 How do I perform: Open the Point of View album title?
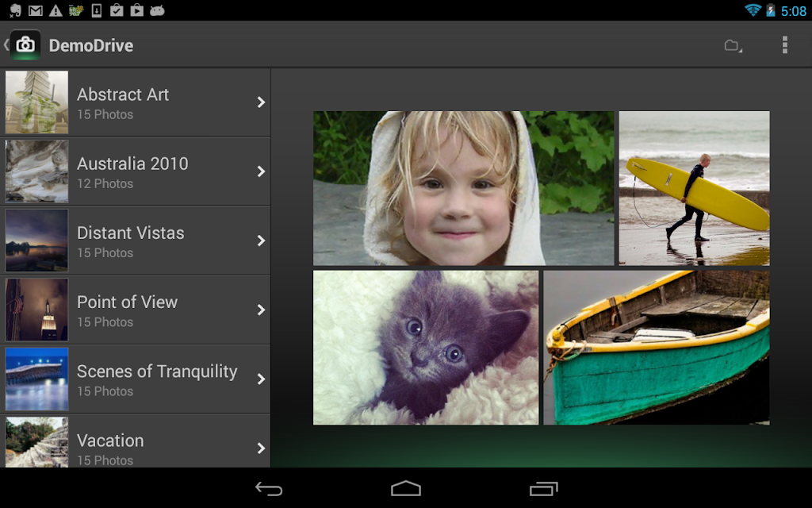128,302
